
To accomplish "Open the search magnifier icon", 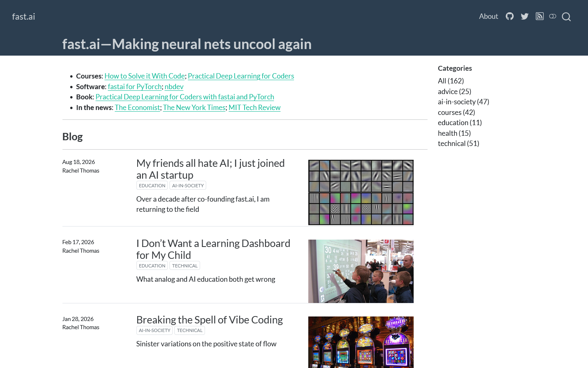I will [566, 17].
